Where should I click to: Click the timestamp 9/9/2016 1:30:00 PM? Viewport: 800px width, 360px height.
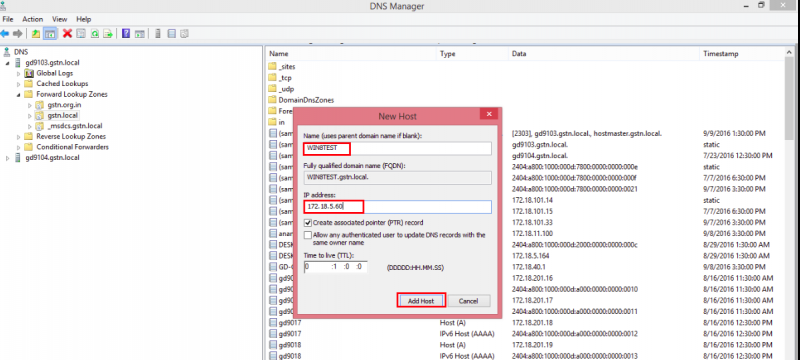[x=733, y=133]
